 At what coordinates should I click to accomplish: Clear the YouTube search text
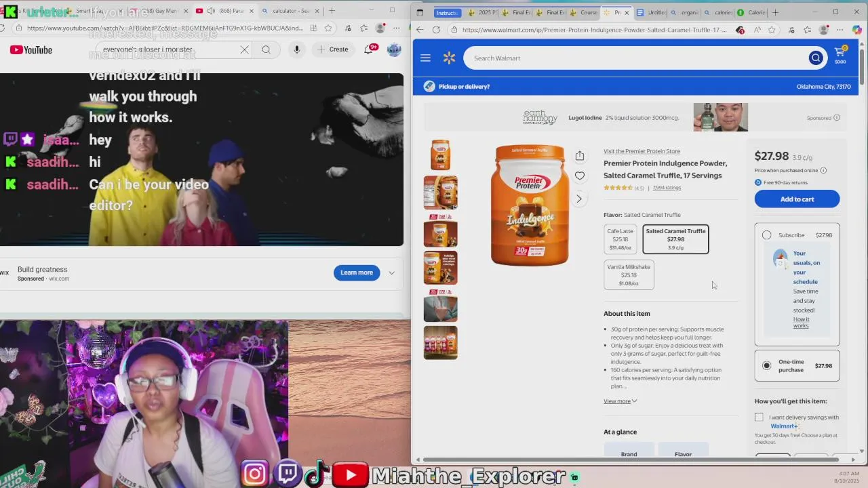(245, 49)
